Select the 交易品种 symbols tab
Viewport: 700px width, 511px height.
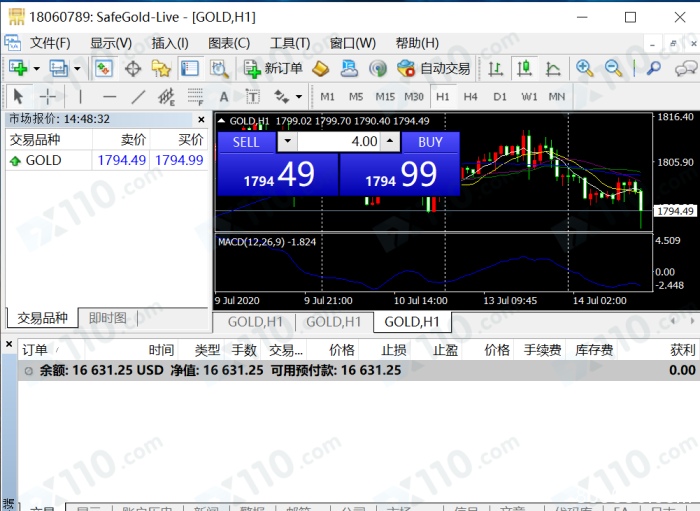[42, 318]
